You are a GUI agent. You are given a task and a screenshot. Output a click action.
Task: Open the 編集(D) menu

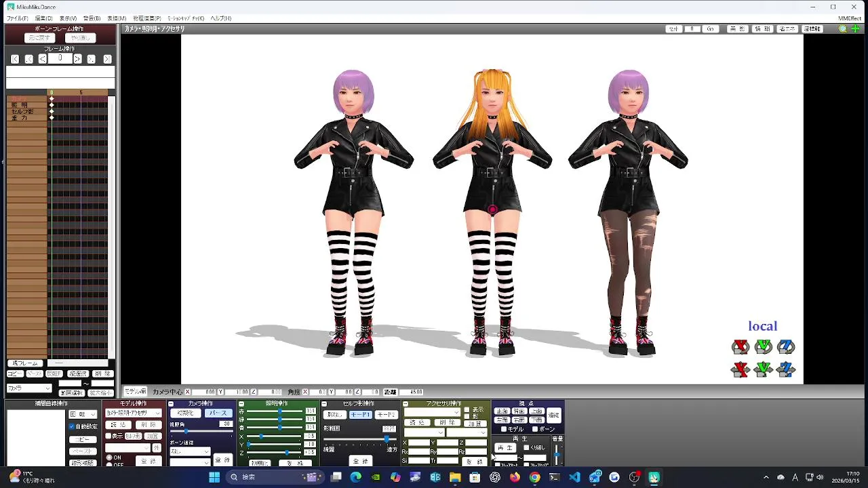coord(43,18)
